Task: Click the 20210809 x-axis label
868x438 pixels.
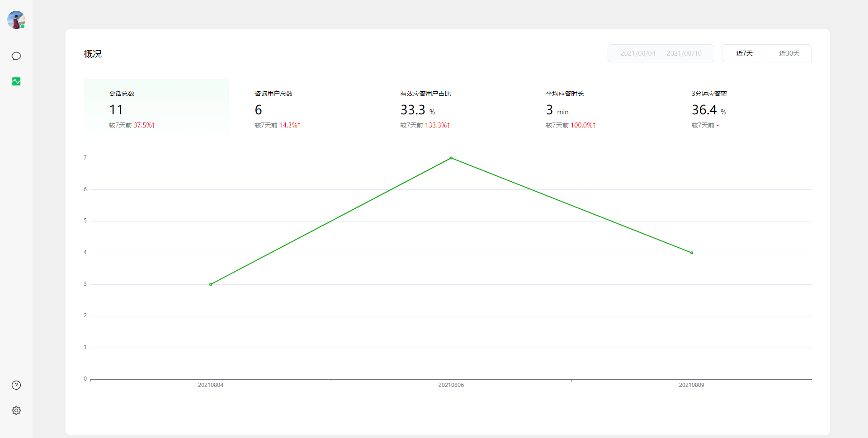Action: pyautogui.click(x=692, y=385)
